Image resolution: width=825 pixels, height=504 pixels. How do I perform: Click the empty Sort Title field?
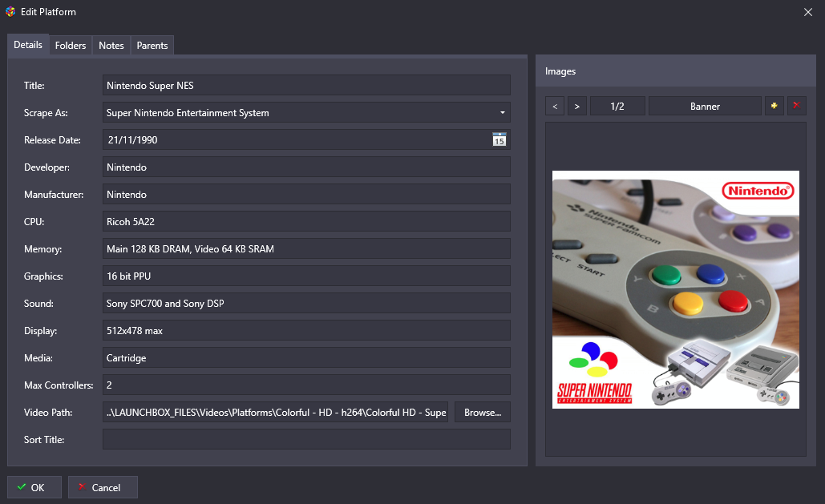[x=306, y=439]
